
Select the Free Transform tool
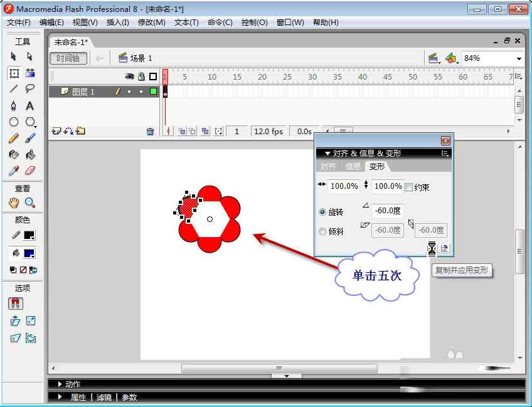click(14, 73)
